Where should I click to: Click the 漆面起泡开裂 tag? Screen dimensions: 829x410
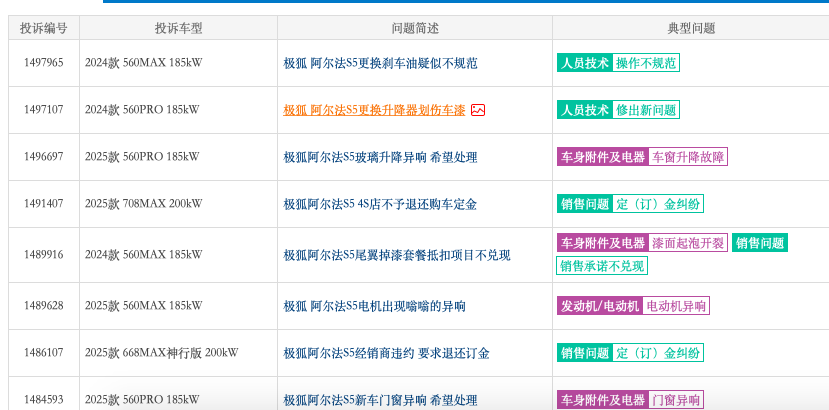click(688, 243)
